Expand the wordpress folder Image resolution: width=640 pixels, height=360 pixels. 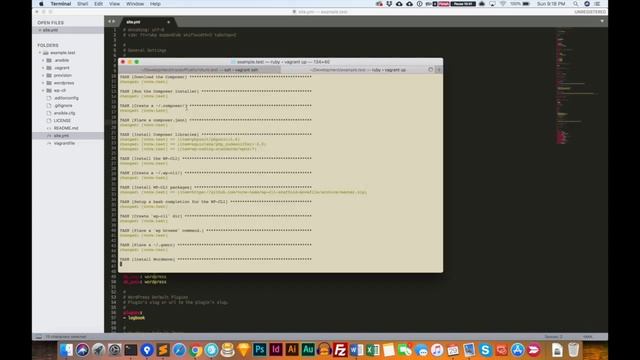(x=43, y=83)
